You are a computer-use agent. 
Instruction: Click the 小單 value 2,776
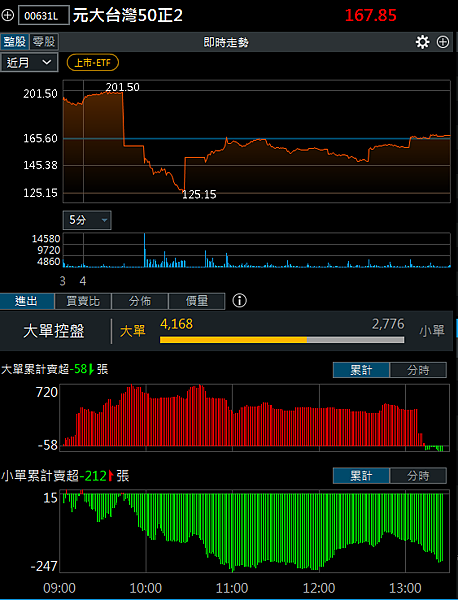(388, 324)
